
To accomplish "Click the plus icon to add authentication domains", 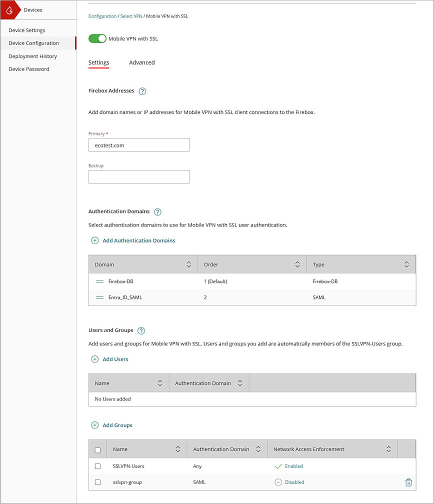I will [94, 240].
